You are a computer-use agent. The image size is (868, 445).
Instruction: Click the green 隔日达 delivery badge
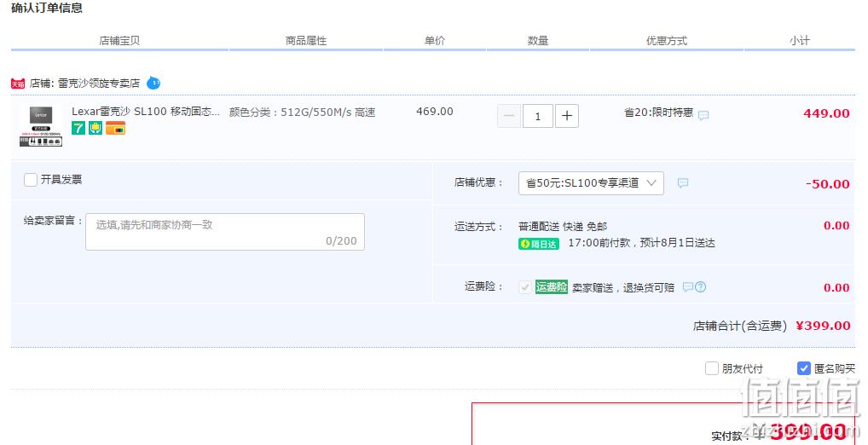pos(539,244)
